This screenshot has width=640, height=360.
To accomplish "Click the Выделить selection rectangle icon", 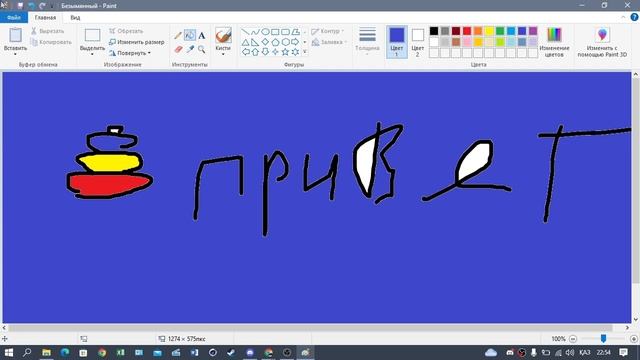I will [92, 35].
